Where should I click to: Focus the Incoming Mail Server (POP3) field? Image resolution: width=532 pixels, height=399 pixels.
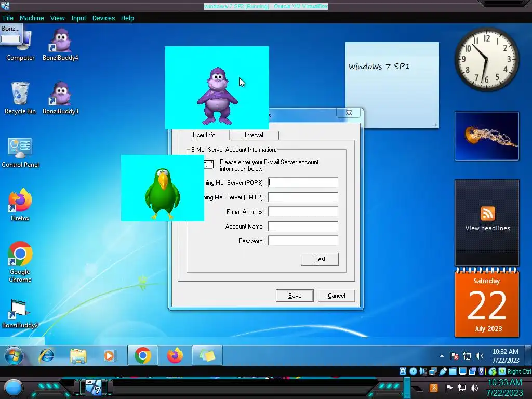tap(303, 182)
